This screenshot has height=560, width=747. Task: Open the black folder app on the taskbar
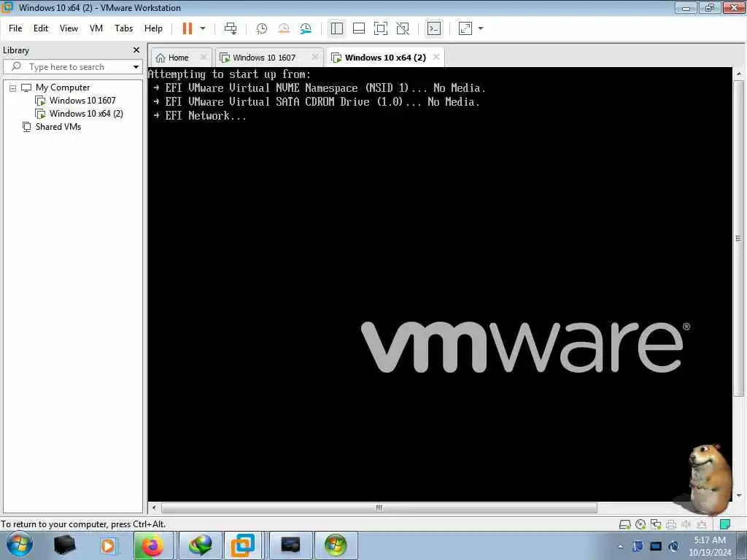coord(65,545)
